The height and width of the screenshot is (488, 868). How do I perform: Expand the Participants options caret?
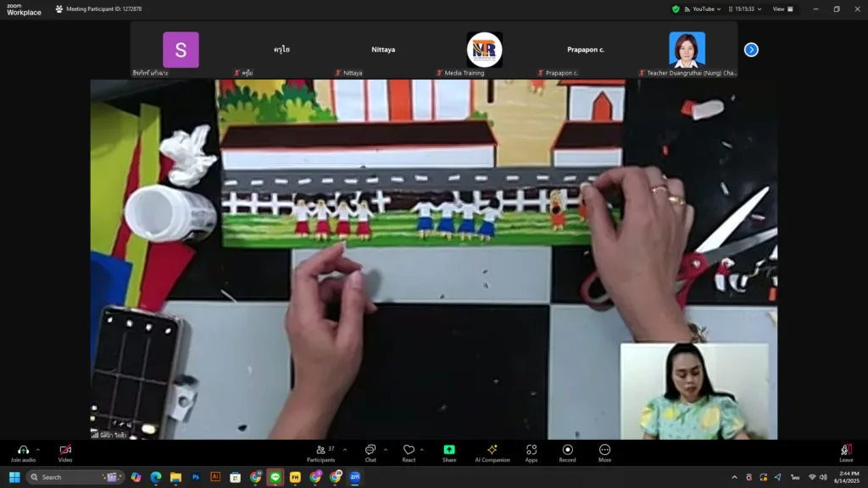pyautogui.click(x=345, y=450)
